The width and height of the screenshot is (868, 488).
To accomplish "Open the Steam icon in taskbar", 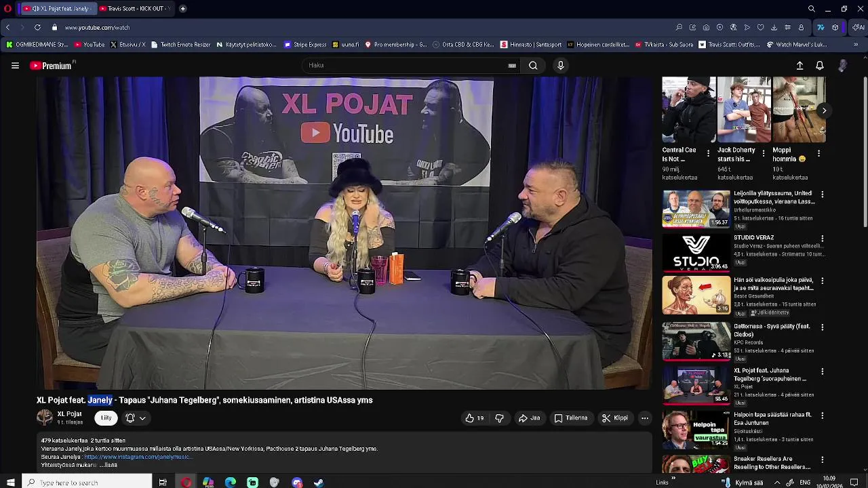I will (x=319, y=483).
